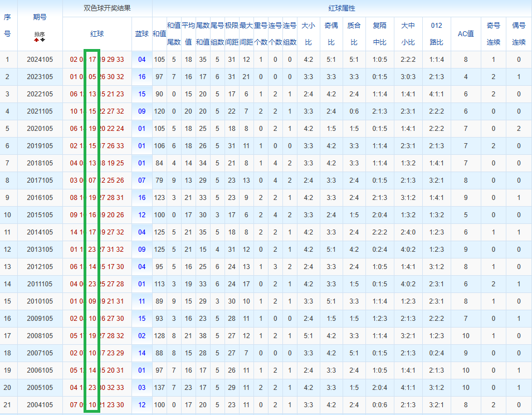Viewport: 532px width, 415px height.
Task: Select issue number 2007105
Action: tap(40, 353)
